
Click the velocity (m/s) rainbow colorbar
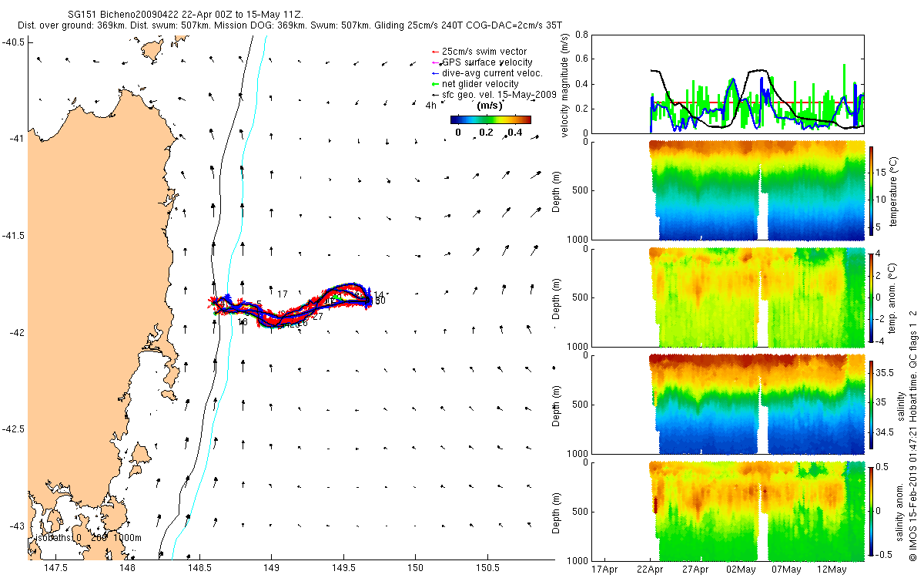pyautogui.click(x=490, y=119)
